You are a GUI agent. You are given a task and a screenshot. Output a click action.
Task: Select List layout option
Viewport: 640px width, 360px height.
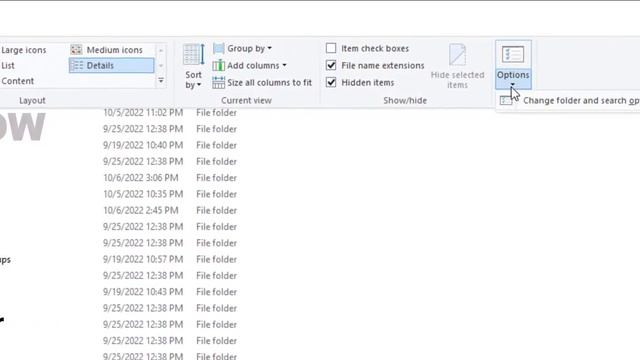(x=8, y=65)
